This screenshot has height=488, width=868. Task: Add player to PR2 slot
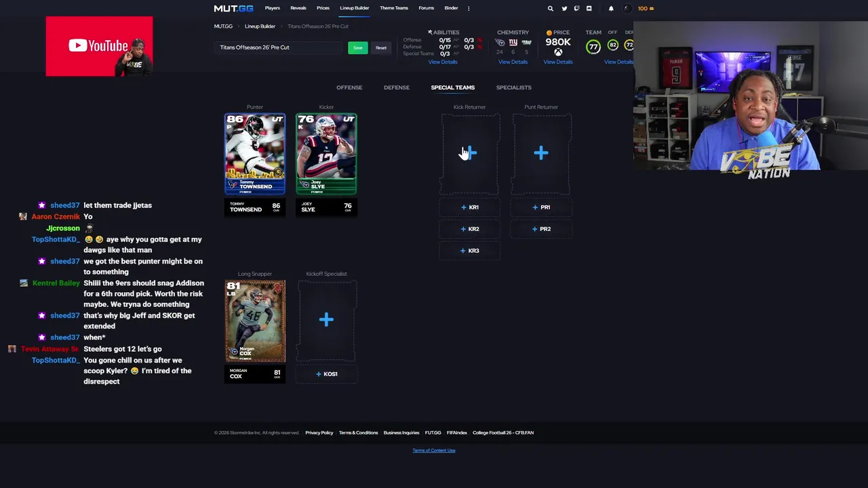point(541,229)
